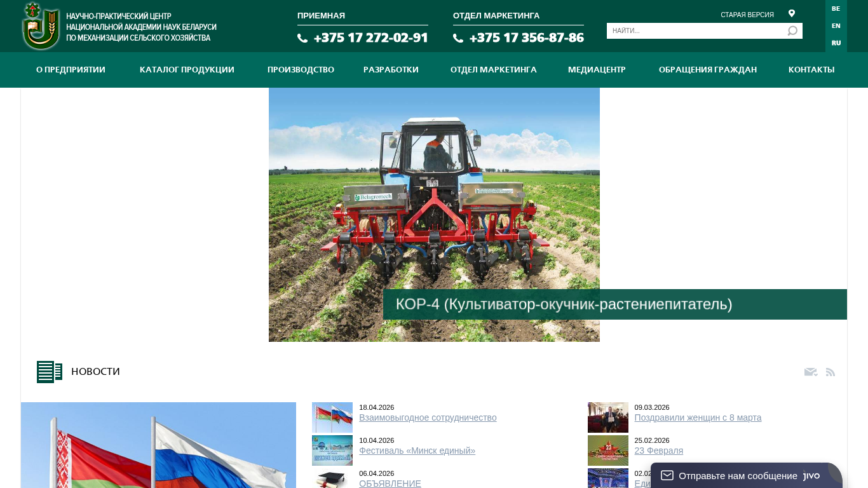Click the flags thumbnail for 18.04.2026 news
The image size is (868, 488).
[332, 417]
